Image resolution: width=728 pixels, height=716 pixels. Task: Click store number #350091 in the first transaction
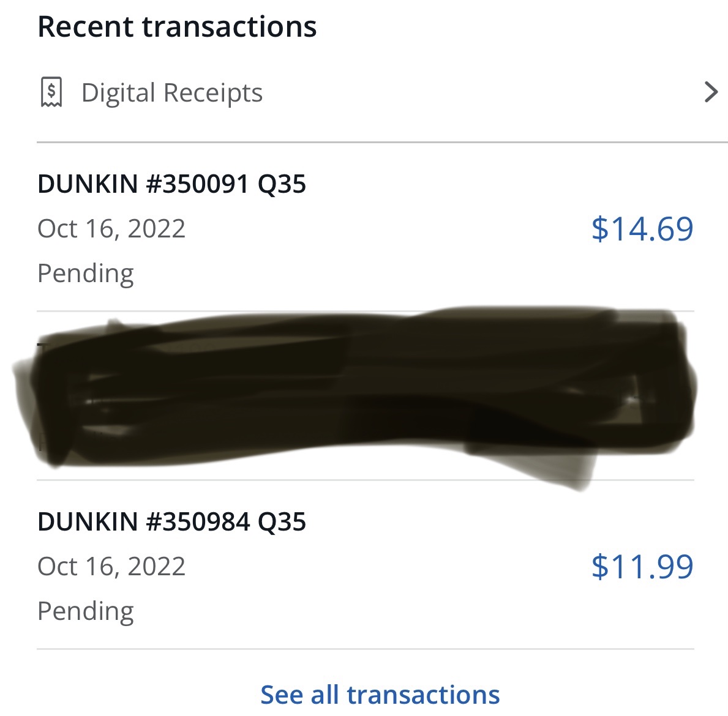pyautogui.click(x=198, y=184)
